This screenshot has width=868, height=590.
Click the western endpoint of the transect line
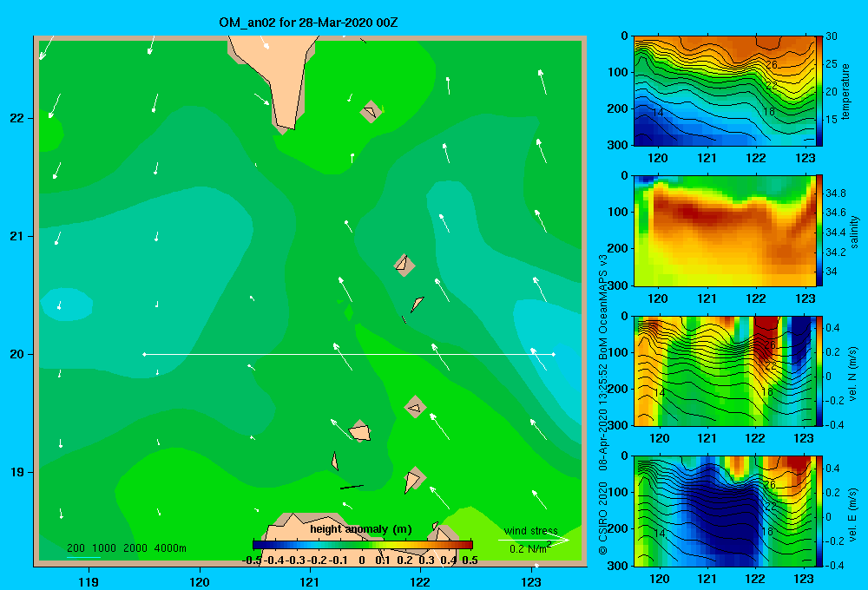144,354
